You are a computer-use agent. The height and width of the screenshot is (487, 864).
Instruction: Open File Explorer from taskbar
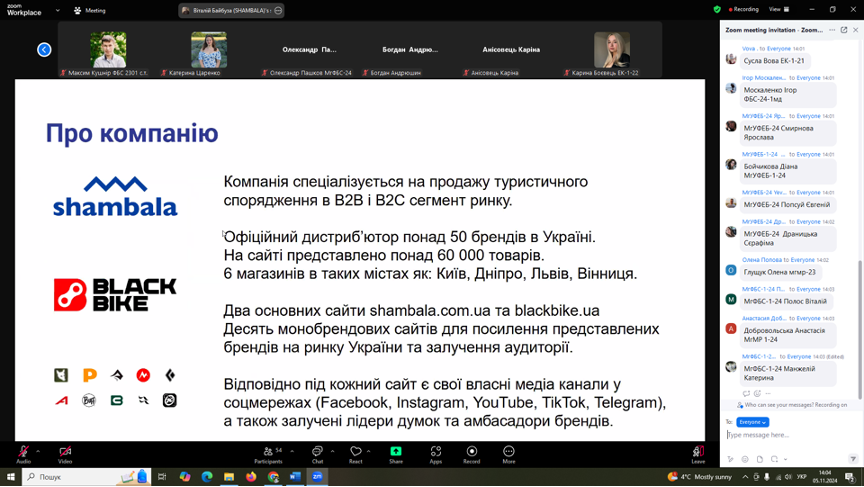click(x=229, y=477)
